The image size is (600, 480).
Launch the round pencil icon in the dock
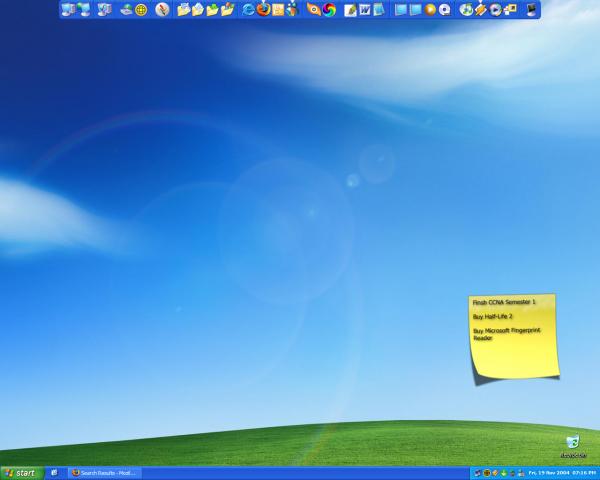[162, 10]
